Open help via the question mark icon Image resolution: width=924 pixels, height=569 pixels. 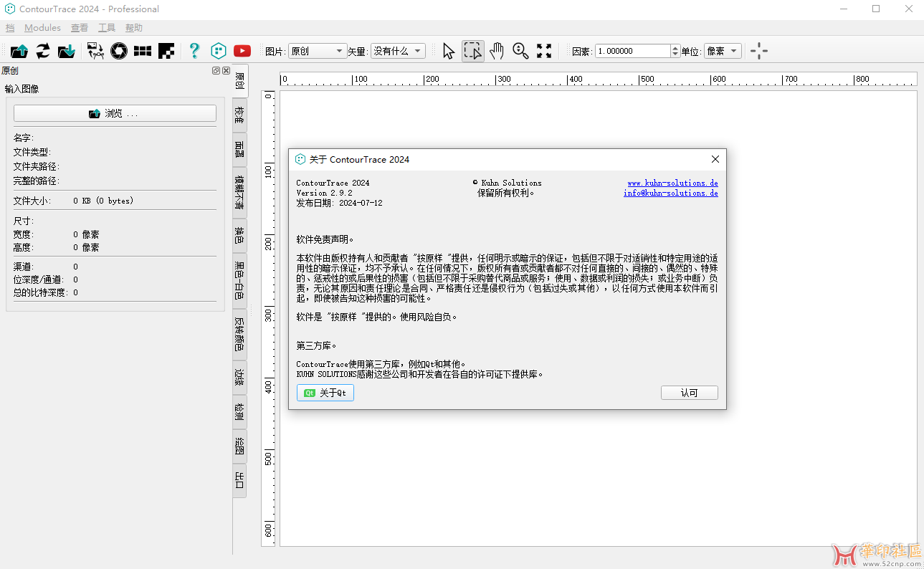194,51
